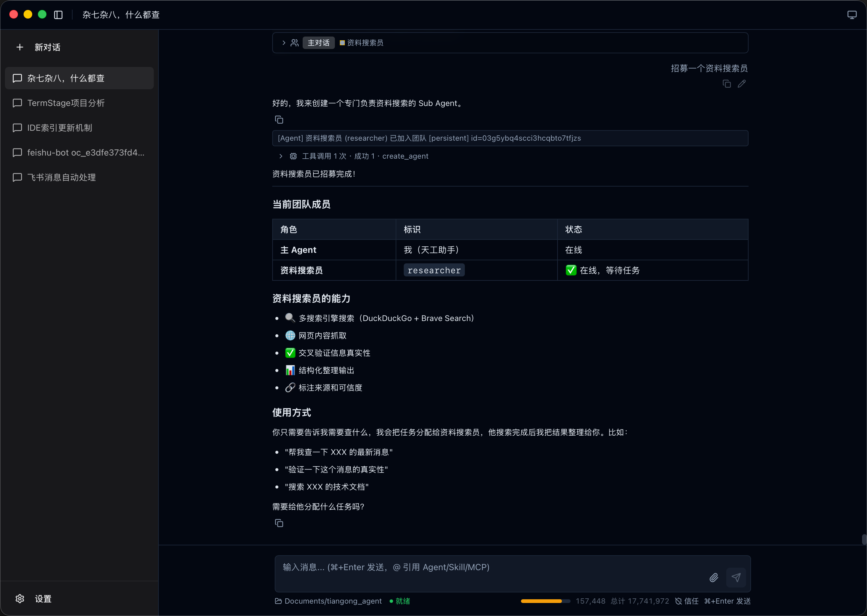The image size is (867, 616).
Task: Click the team members people icon
Action: (x=295, y=43)
